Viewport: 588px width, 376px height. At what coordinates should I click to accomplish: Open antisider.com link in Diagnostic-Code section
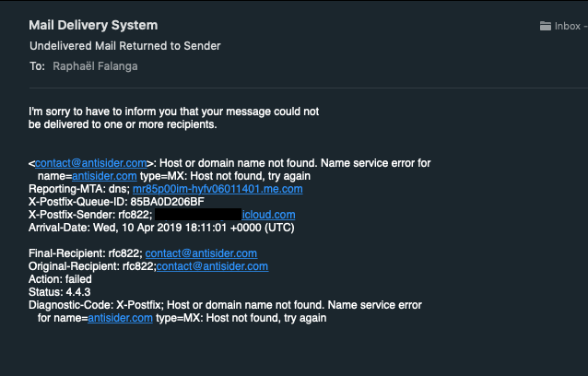(x=120, y=318)
